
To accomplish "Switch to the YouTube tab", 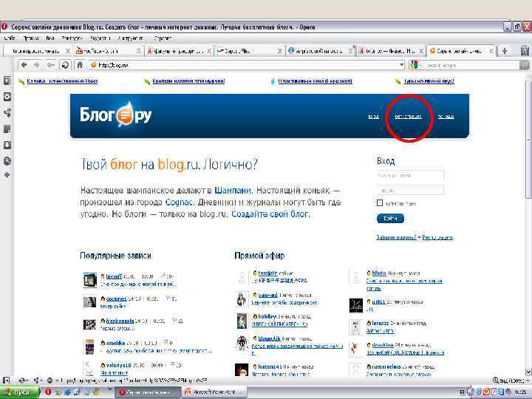I will coord(108,51).
